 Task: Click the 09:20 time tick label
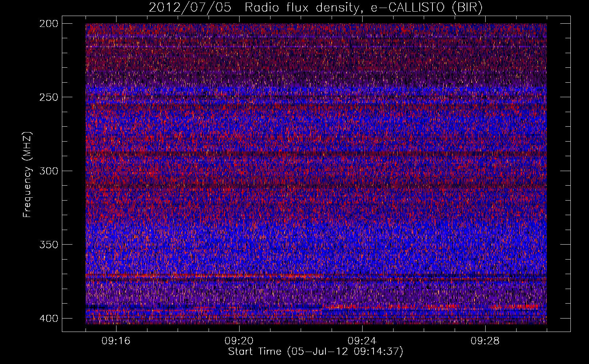pos(239,341)
